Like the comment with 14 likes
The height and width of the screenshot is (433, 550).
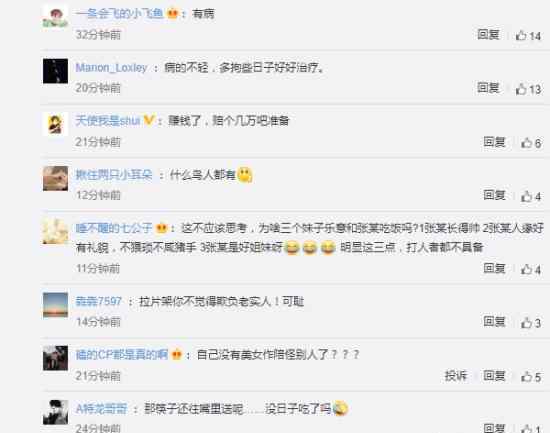(x=528, y=35)
